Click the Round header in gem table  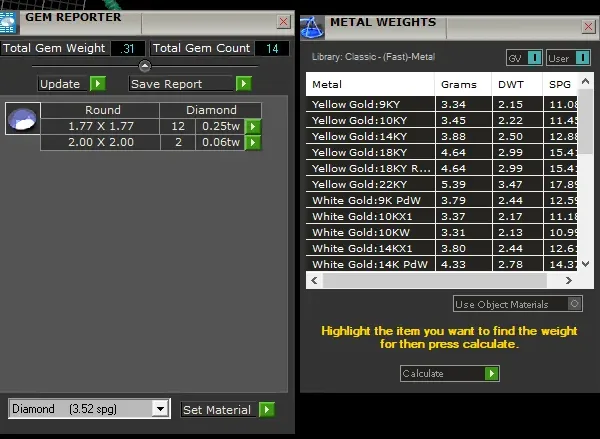100,110
